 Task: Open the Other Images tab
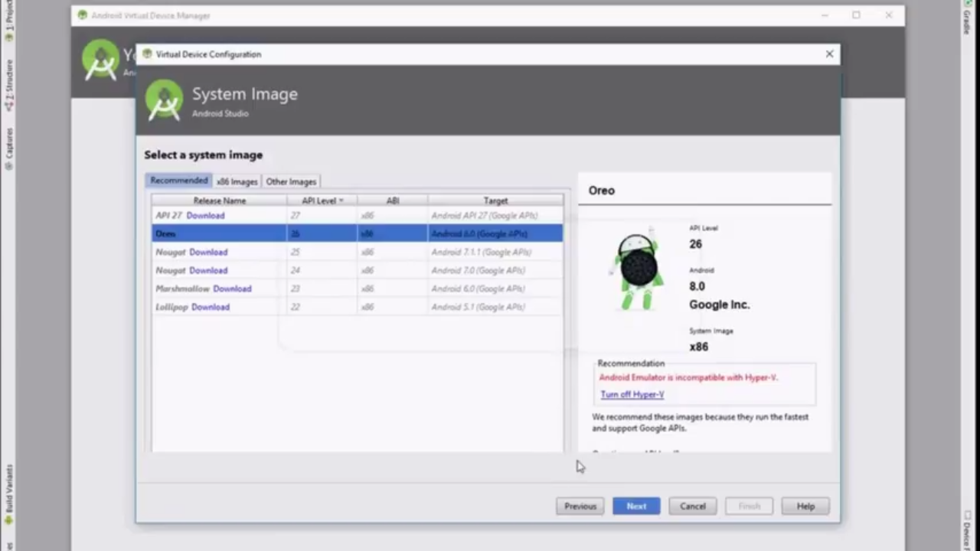(x=291, y=181)
